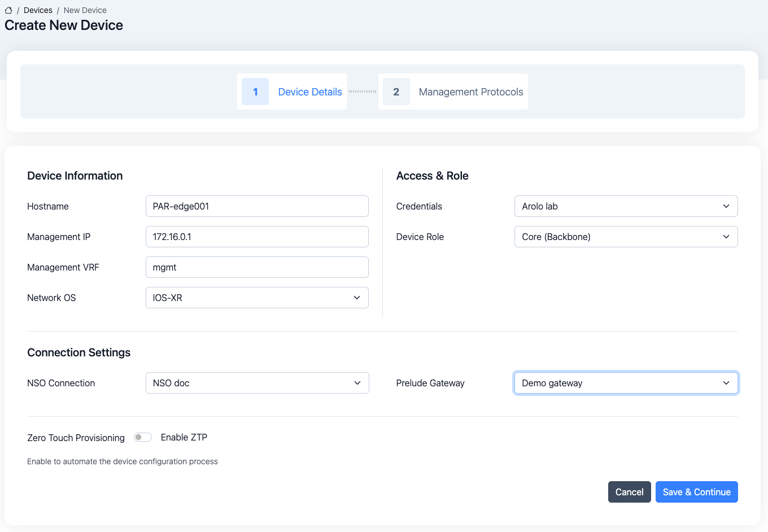Viewport: 768px width, 532px height.
Task: Click the Enable ZTP label
Action: point(184,437)
